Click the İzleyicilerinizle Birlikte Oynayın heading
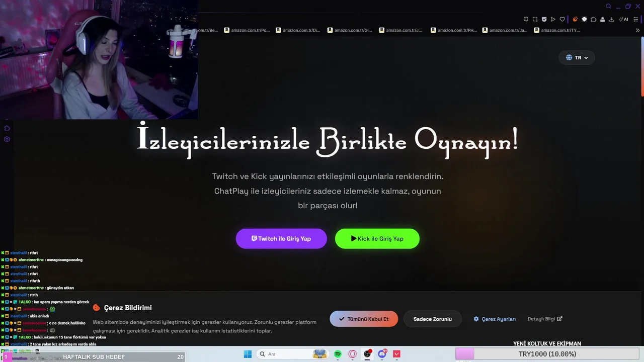This screenshot has height=362, width=644. [328, 140]
